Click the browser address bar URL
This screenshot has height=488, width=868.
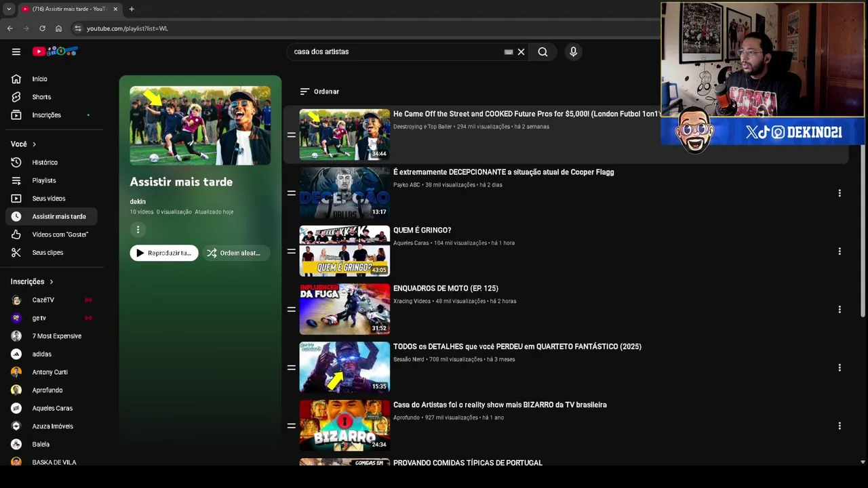tap(127, 28)
